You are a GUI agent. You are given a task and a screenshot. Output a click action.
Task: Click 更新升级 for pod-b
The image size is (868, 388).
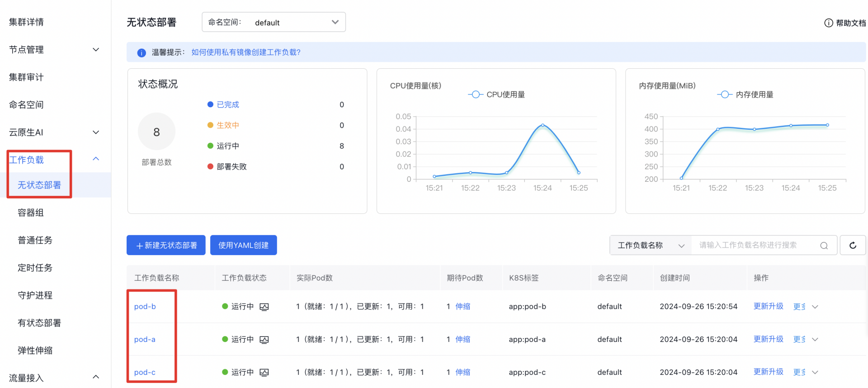pyautogui.click(x=769, y=306)
